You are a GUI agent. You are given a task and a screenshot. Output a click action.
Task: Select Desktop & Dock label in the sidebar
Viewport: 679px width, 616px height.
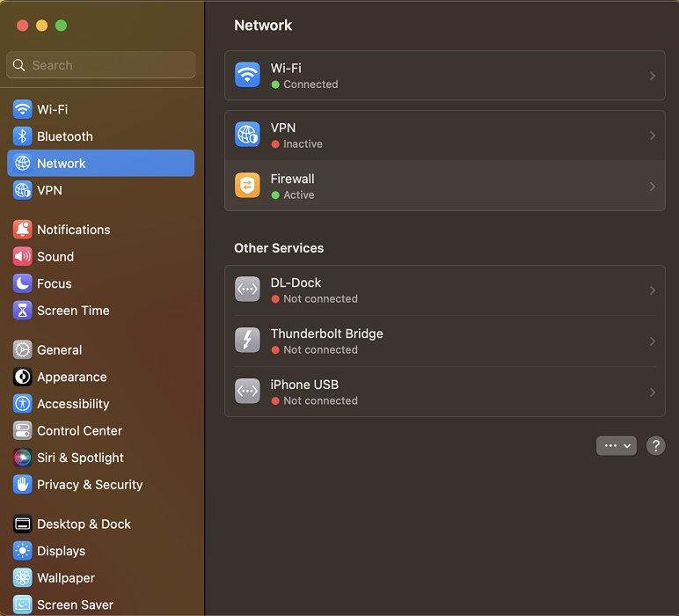click(x=84, y=524)
